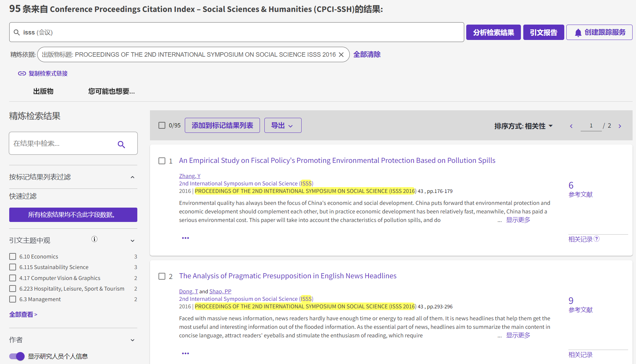This screenshot has height=364, width=636.
Task: Remove the publication title refine filter (X)
Action: click(341, 55)
